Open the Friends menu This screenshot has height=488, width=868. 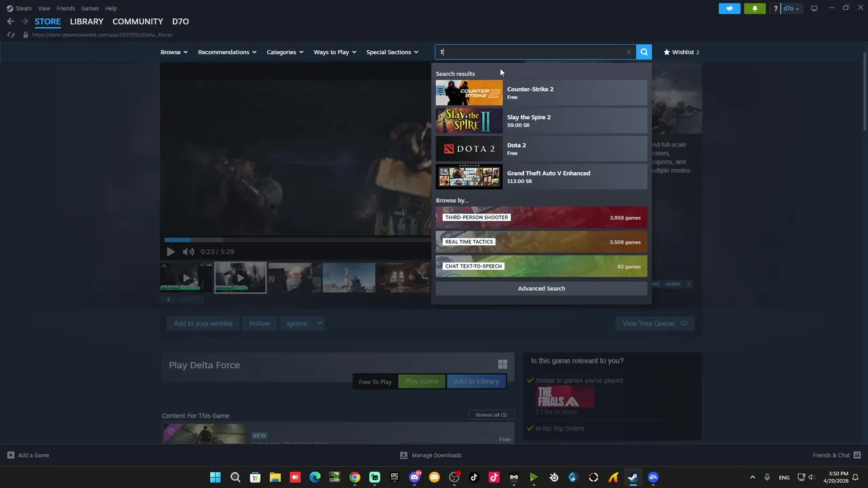[66, 8]
